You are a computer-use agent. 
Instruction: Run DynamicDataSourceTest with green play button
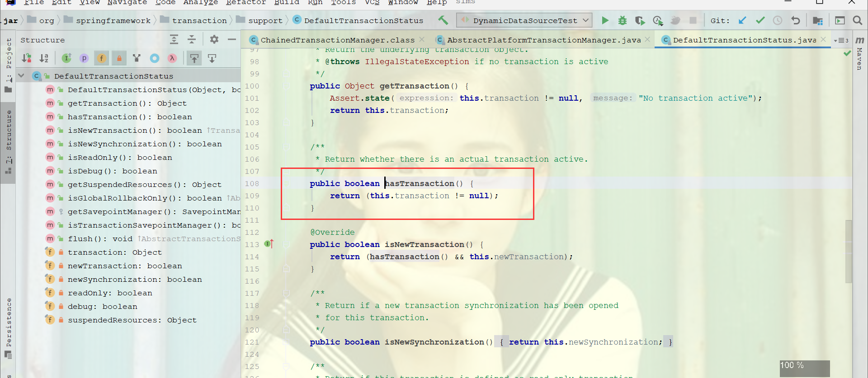[x=605, y=20]
